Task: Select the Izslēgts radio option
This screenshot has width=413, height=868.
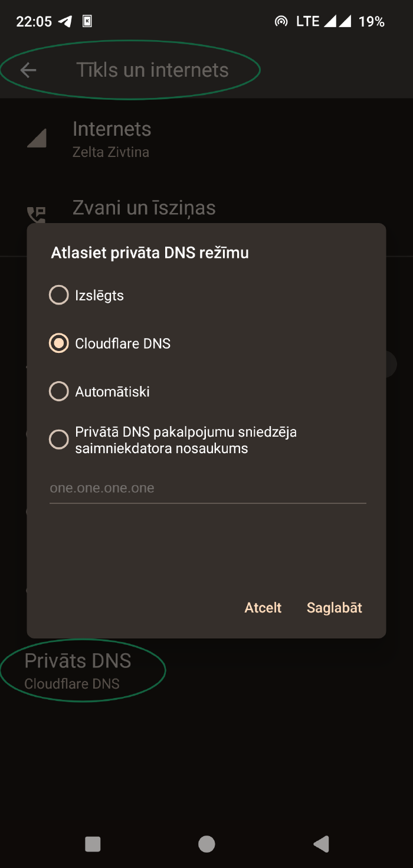Action: click(59, 295)
